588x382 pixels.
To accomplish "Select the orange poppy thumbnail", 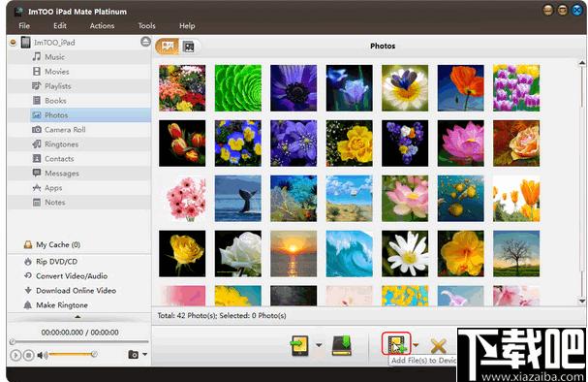I will pyautogui.click(x=461, y=88).
